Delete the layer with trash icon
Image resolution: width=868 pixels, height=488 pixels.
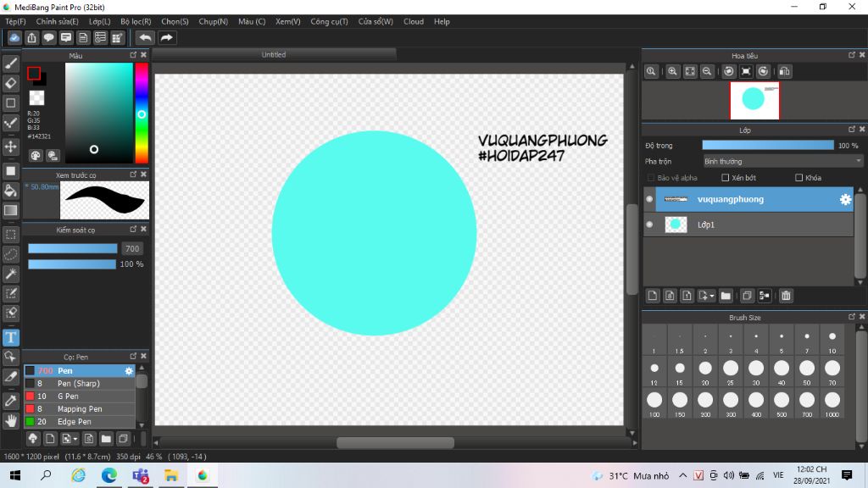(x=786, y=296)
